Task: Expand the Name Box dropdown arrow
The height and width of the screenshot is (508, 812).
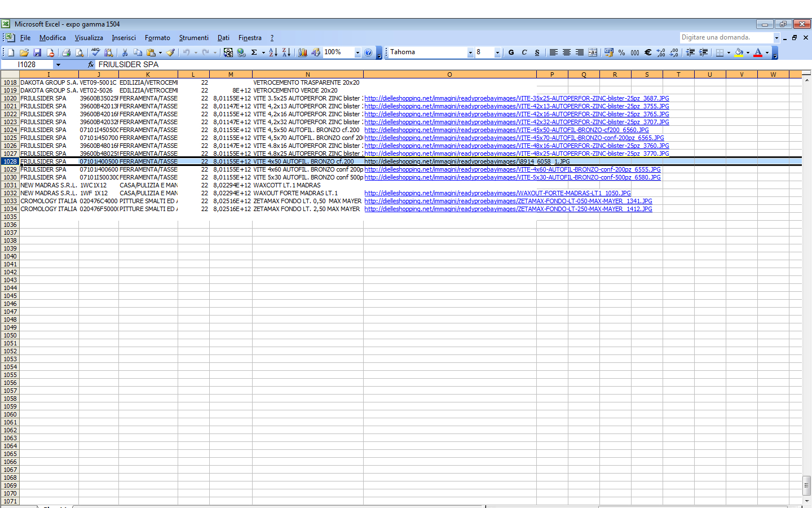Action: pos(58,64)
